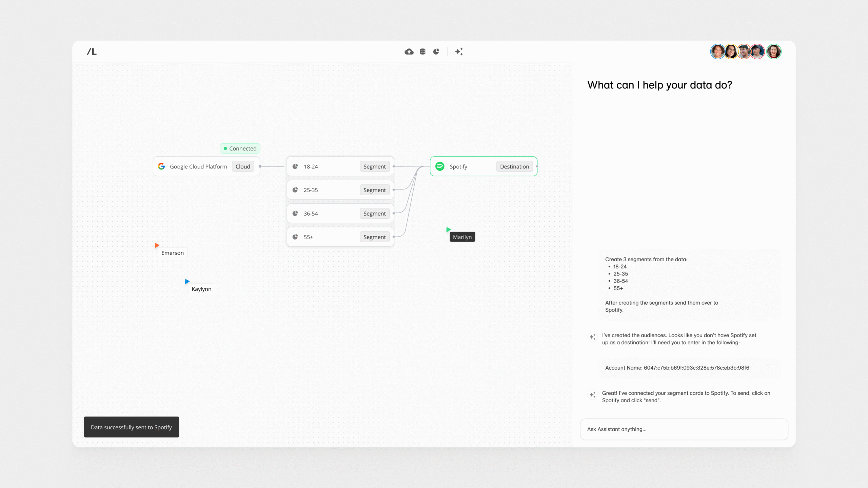Click the Account Name message in chat
The width and height of the screenshot is (868, 488).
[689, 368]
